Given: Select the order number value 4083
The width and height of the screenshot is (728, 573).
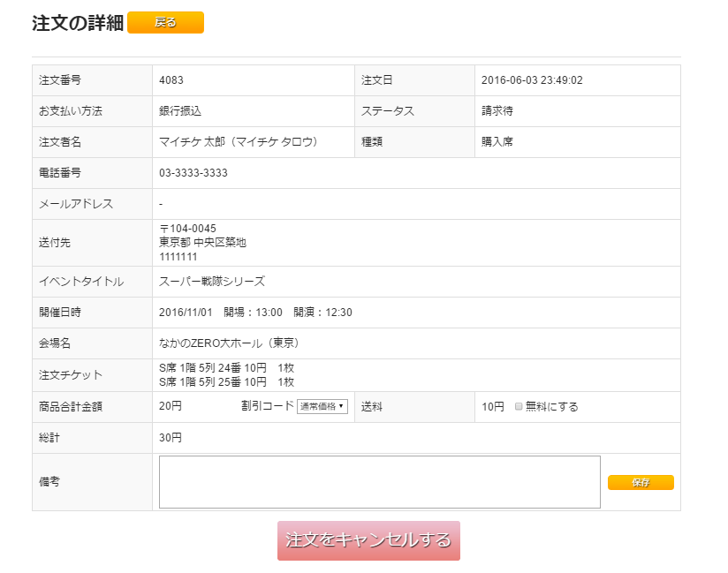Looking at the screenshot, I should click(x=171, y=80).
